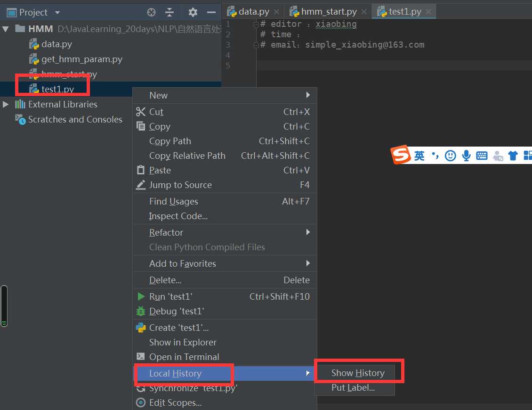Close the test1.py editor tab
Viewport: 532px width, 410px height.
428,12
